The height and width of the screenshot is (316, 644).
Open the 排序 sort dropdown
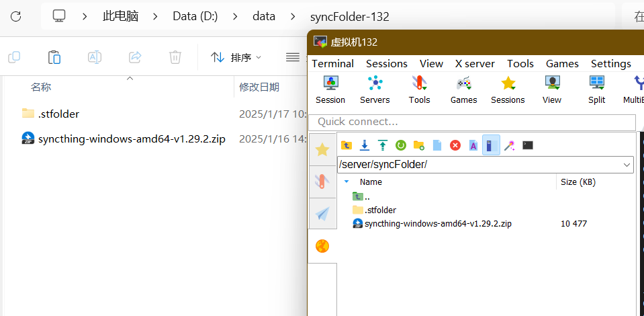236,58
